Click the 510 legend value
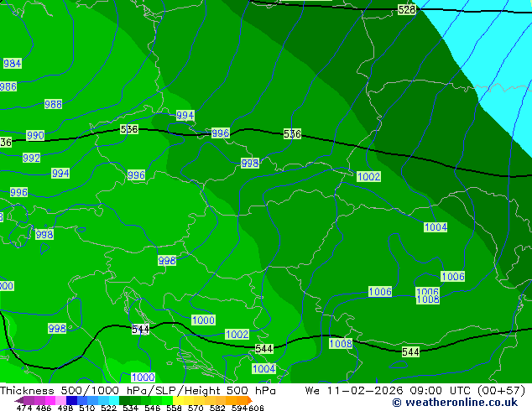The image size is (532, 411). 87,408
